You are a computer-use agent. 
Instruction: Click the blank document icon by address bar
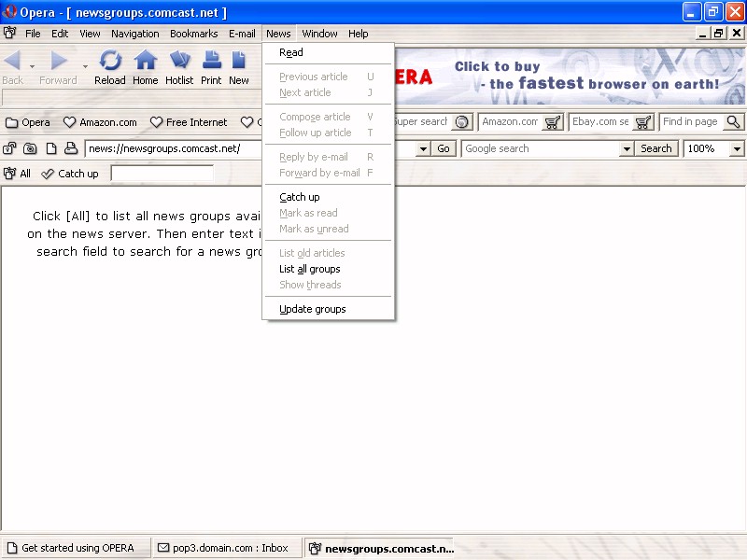51,148
